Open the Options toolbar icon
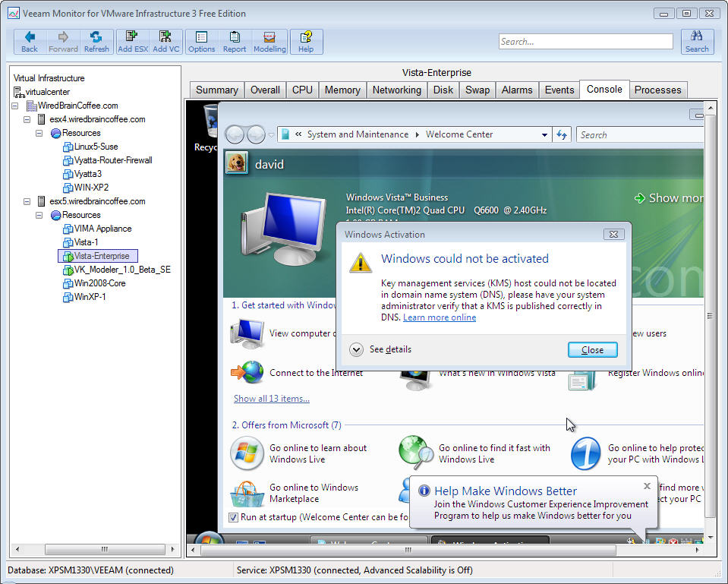Viewport: 728px width, 584px height. point(201,41)
